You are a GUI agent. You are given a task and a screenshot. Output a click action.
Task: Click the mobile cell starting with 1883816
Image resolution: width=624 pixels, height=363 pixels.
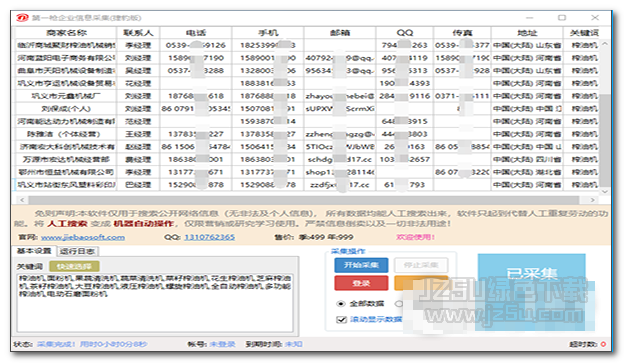pyautogui.click(x=268, y=83)
